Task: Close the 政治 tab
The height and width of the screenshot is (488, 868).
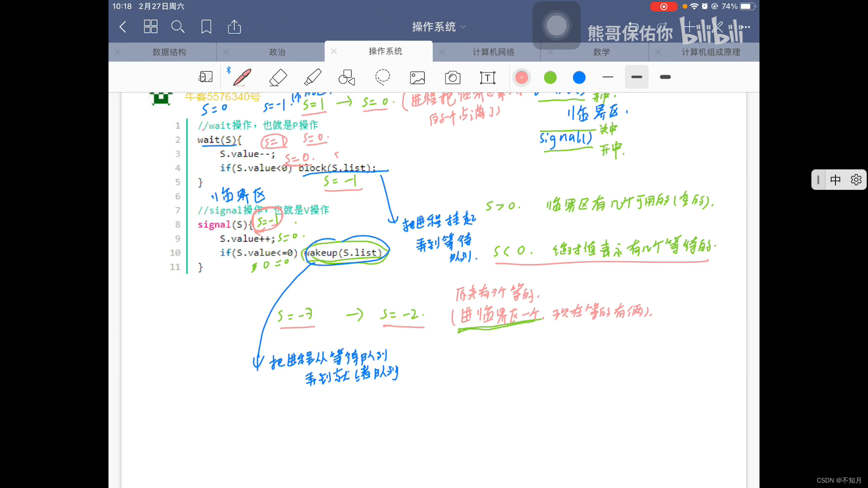Action: [226, 52]
